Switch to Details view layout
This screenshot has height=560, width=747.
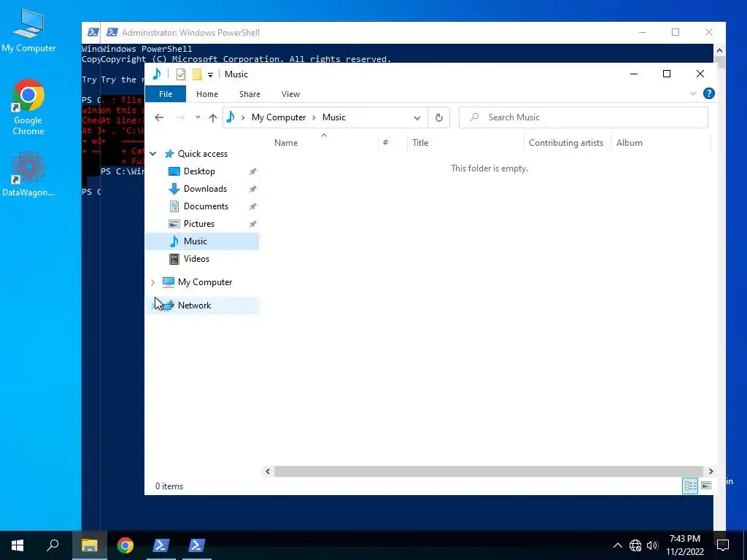[690, 486]
